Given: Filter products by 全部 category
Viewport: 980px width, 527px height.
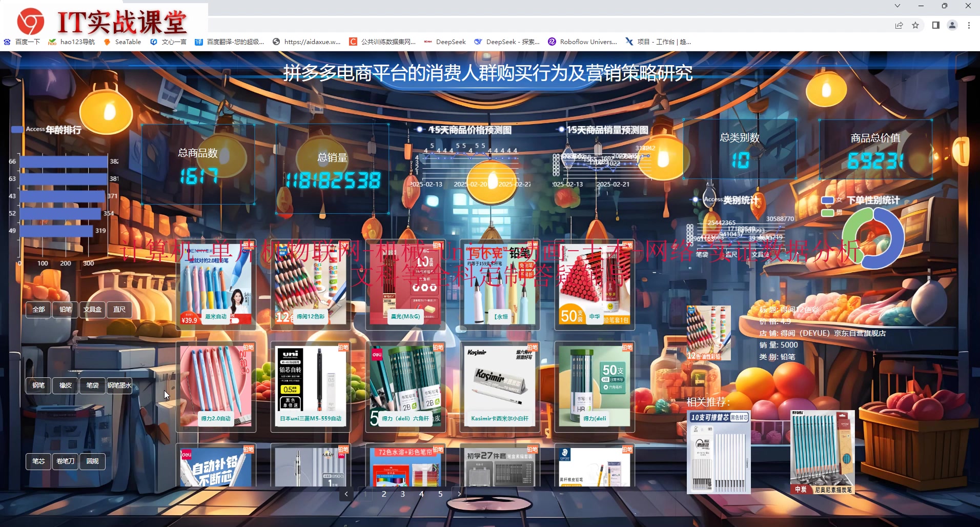Looking at the screenshot, I should 38,309.
